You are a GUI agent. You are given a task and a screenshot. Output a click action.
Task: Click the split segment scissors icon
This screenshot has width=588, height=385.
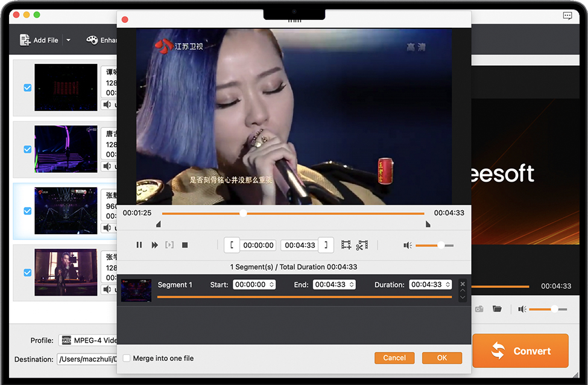coord(362,245)
